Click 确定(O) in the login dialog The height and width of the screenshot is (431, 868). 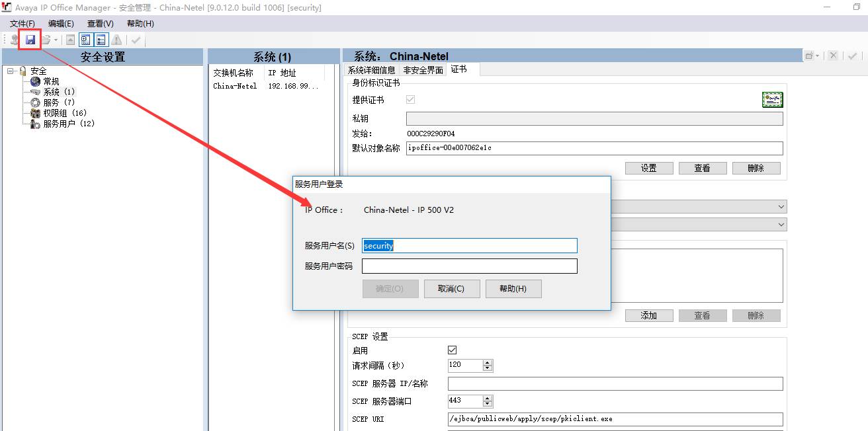390,289
